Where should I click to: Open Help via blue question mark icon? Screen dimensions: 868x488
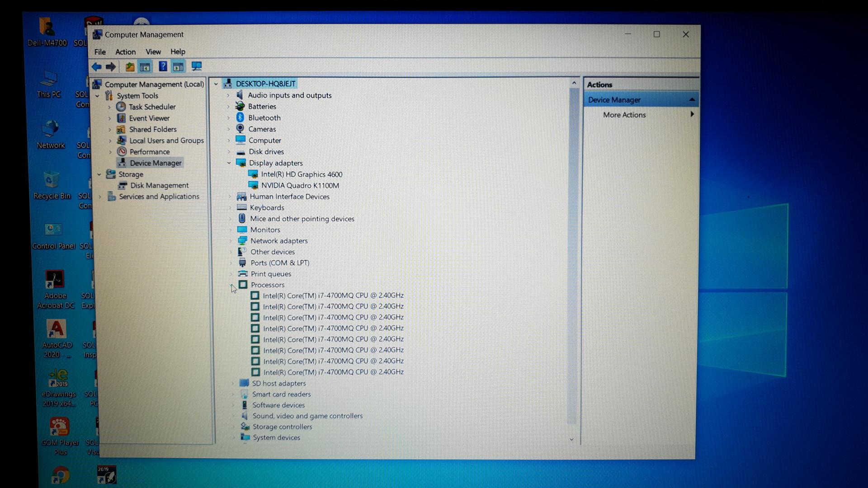click(163, 67)
